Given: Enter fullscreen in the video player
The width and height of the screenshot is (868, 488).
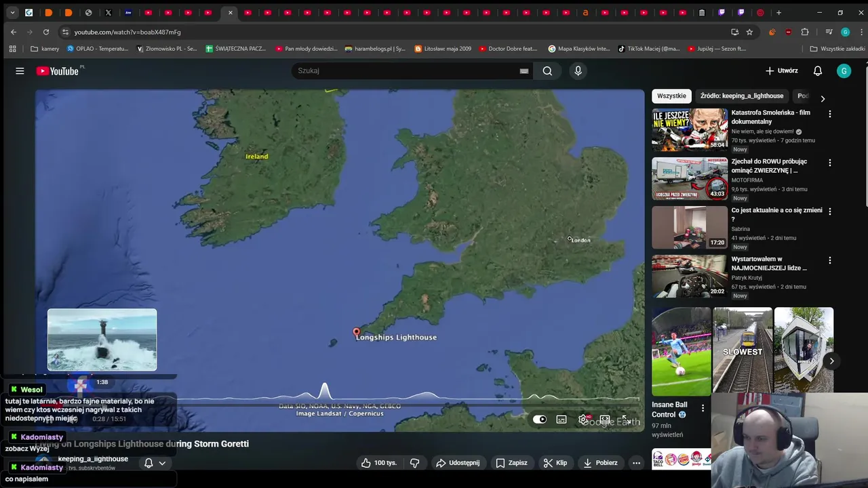Looking at the screenshot, I should [x=627, y=420].
